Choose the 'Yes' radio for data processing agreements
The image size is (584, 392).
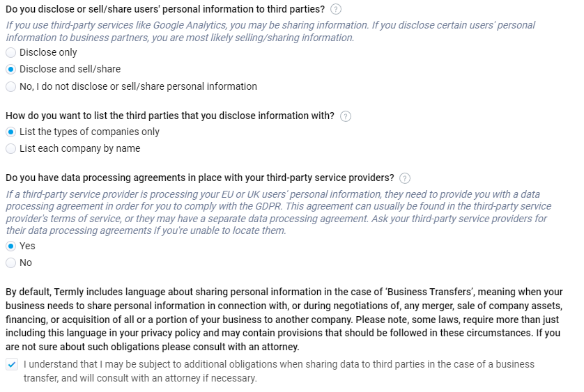[x=10, y=246]
